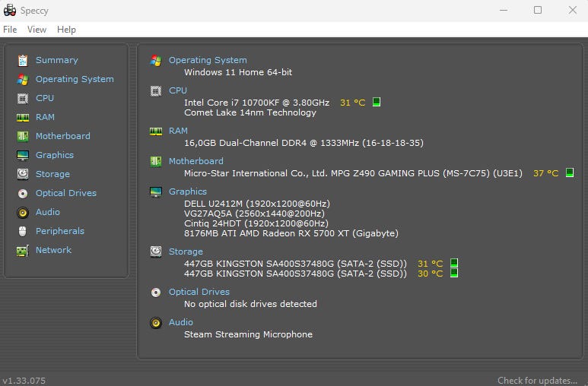
Task: Click the Optical Drives disc icon in sidebar
Action: [x=23, y=193]
